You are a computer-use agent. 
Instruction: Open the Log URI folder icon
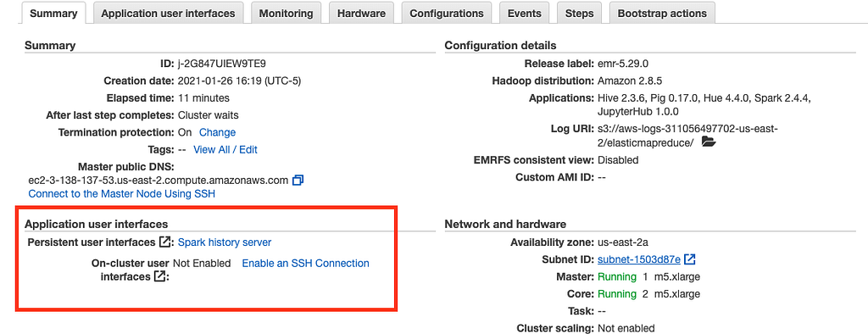click(708, 143)
